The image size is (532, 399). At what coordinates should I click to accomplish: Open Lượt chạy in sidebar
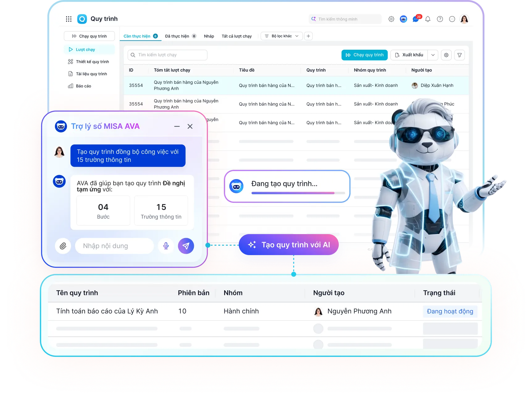89,49
